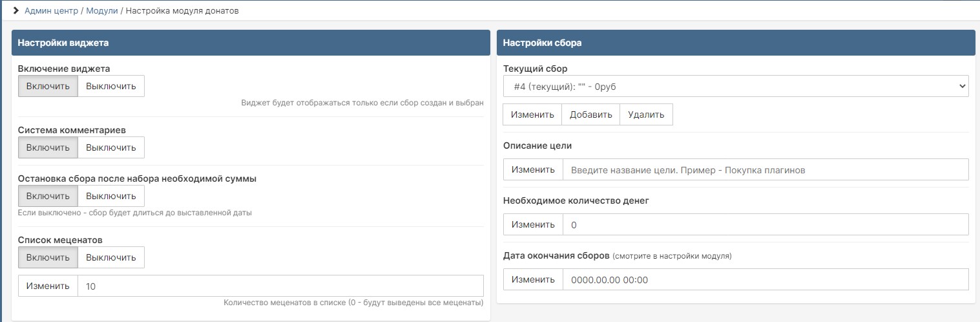The height and width of the screenshot is (322, 980).
Task: Open the Админ центр breadcrumb link
Action: 51,11
